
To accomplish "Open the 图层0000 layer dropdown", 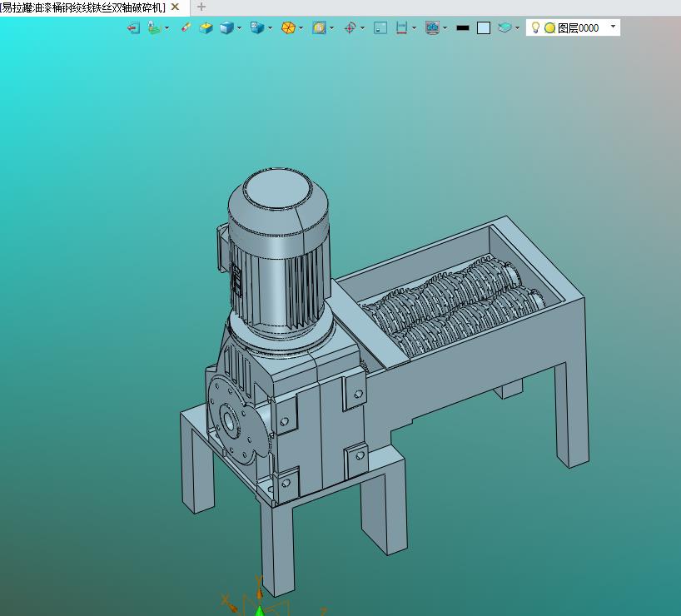I will point(614,27).
